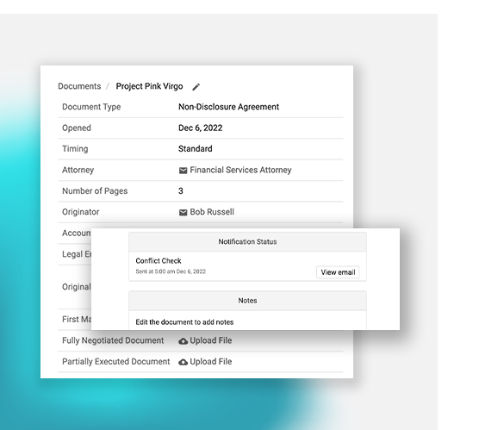
Task: Click the Attorney label
Action: (78, 170)
